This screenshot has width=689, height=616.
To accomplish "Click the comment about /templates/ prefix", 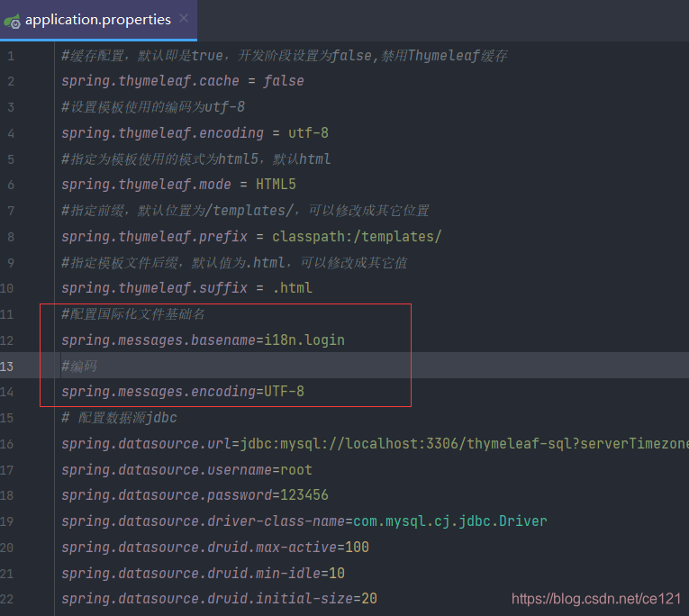I will (245, 211).
